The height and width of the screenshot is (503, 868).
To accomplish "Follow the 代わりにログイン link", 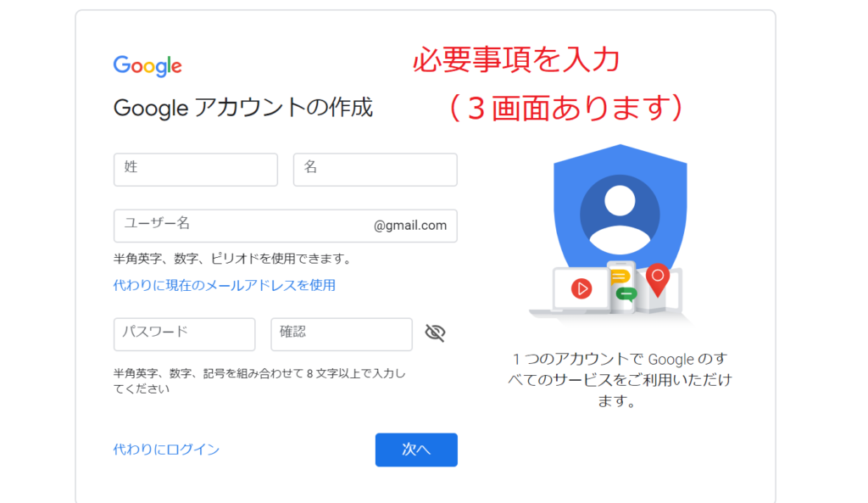I will click(166, 450).
